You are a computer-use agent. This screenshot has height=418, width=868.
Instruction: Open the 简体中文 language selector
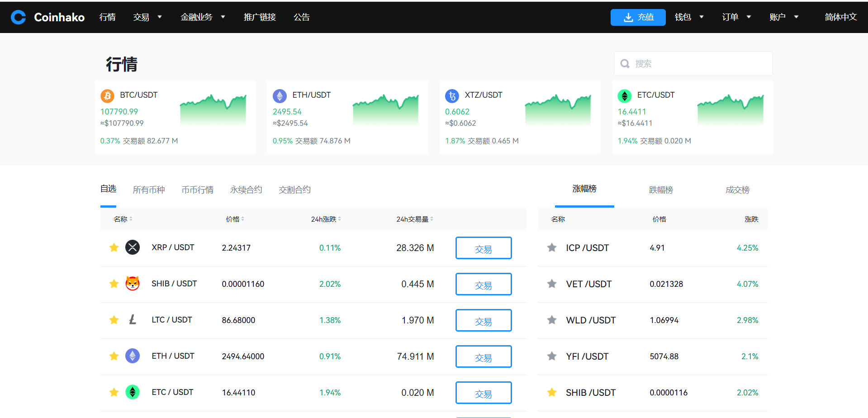click(841, 17)
